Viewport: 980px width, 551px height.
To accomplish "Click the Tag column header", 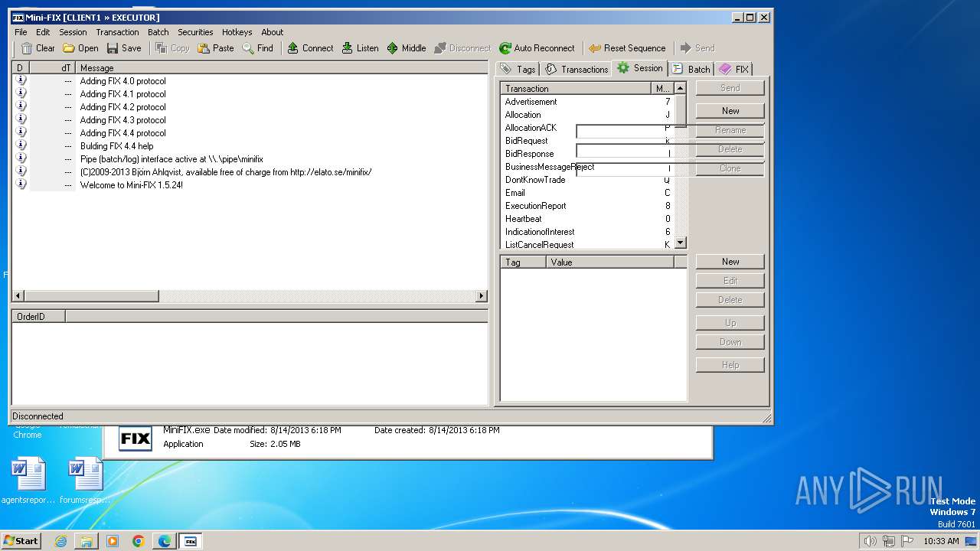I will point(524,262).
